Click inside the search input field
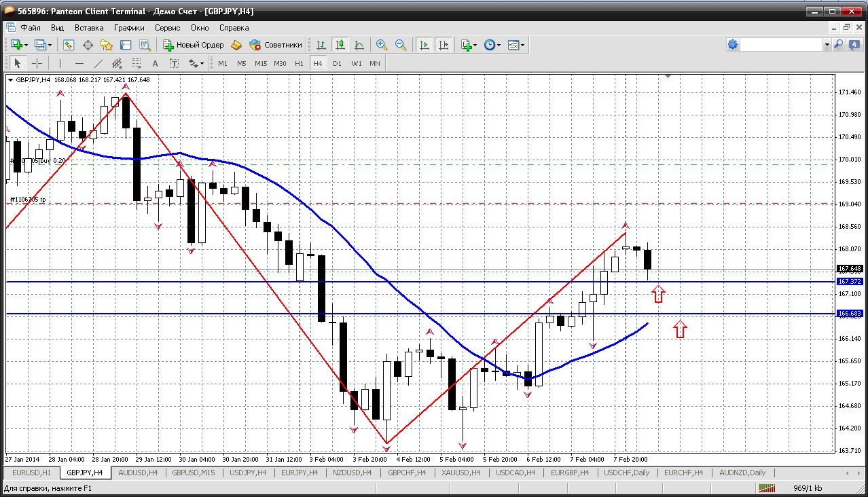This screenshot has height=497, width=868. 781,45
